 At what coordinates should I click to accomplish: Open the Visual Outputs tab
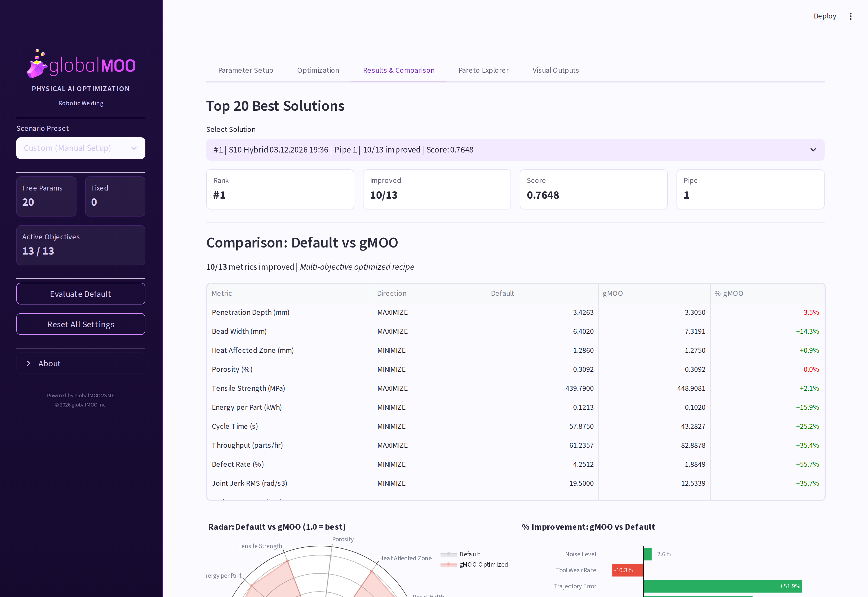[x=556, y=70]
